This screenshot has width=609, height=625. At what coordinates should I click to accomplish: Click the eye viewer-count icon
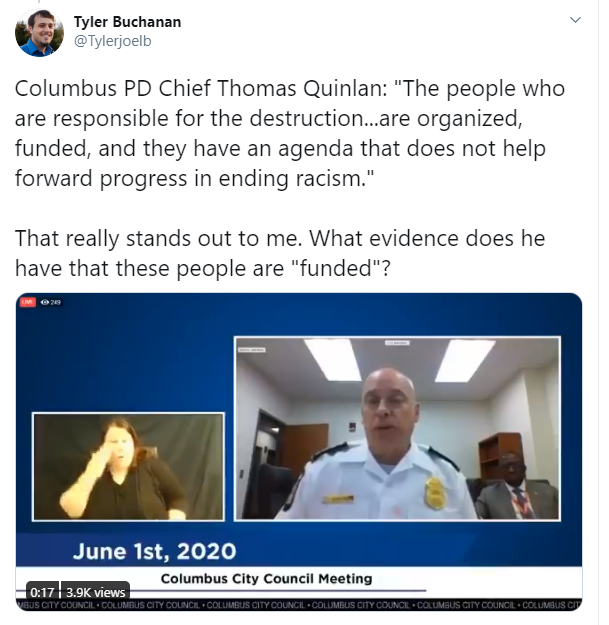45,302
